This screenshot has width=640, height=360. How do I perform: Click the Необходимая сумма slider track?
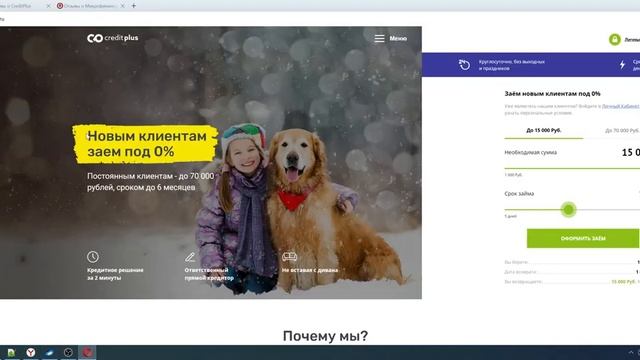[572, 168]
